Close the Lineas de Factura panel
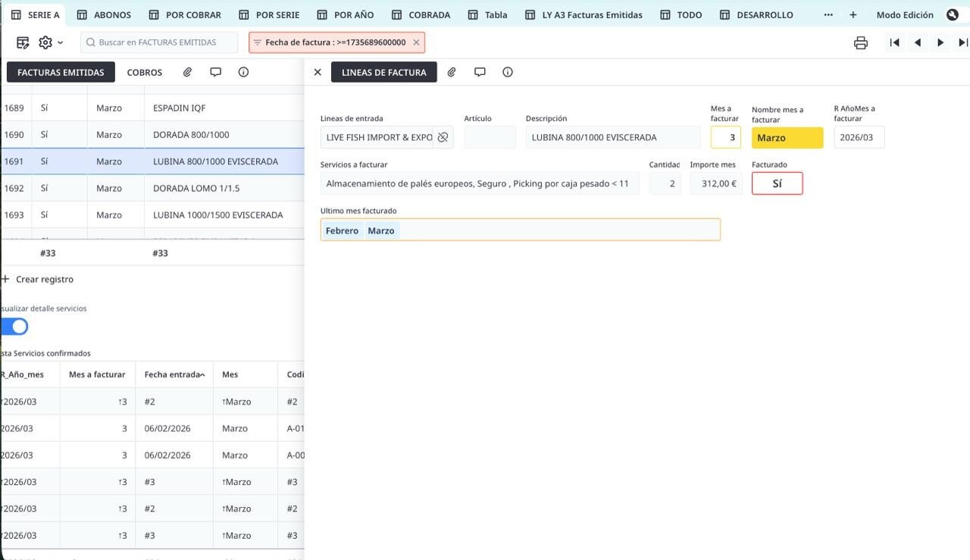The height and width of the screenshot is (560, 970). (318, 72)
